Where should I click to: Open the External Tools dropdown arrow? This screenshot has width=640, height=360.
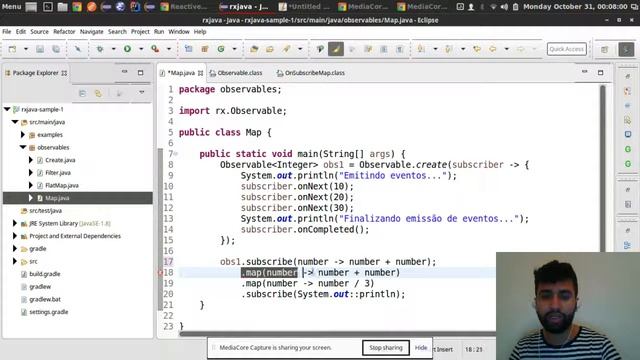pos(169,49)
